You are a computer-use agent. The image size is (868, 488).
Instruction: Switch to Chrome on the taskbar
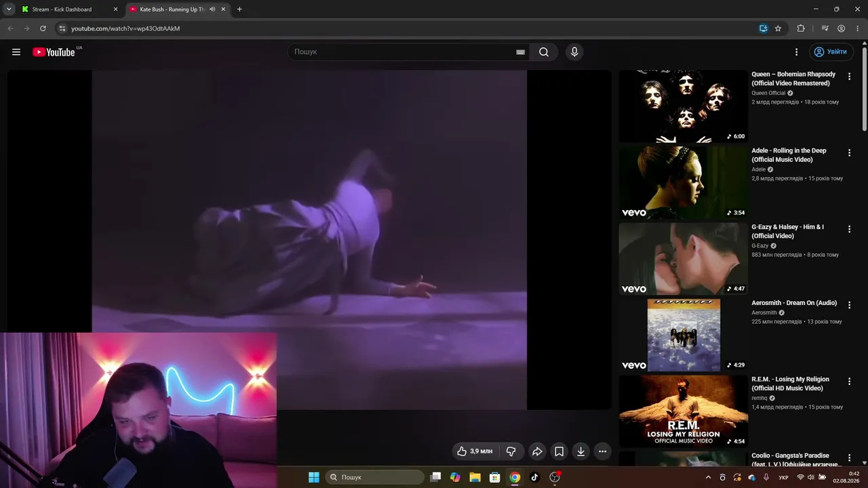pyautogui.click(x=515, y=477)
